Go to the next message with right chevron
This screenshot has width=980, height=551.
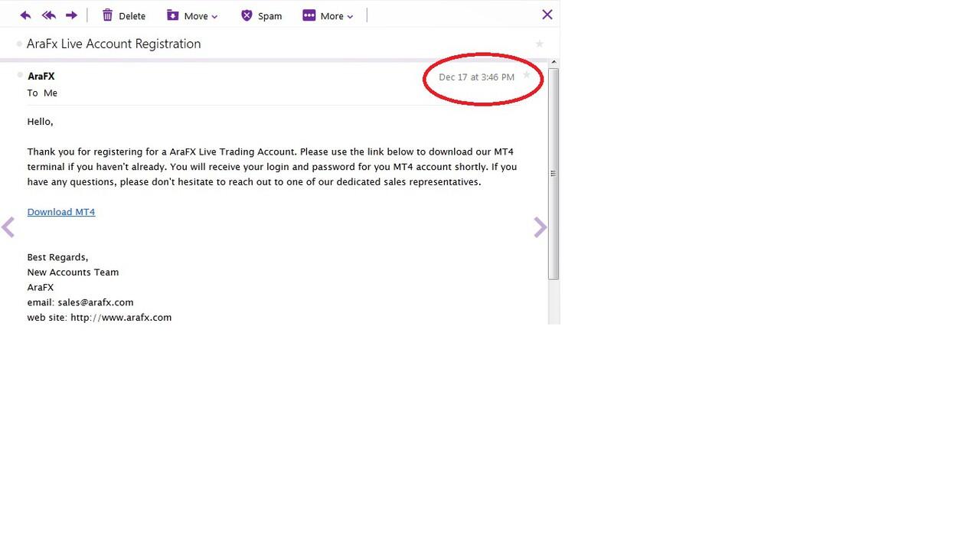click(x=540, y=227)
